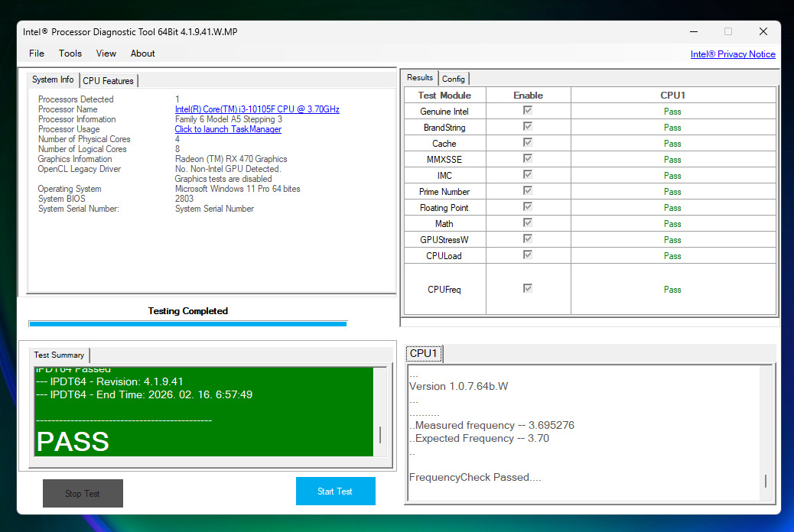This screenshot has width=794, height=532.
Task: Select the CPU1 log tab
Action: click(x=424, y=353)
